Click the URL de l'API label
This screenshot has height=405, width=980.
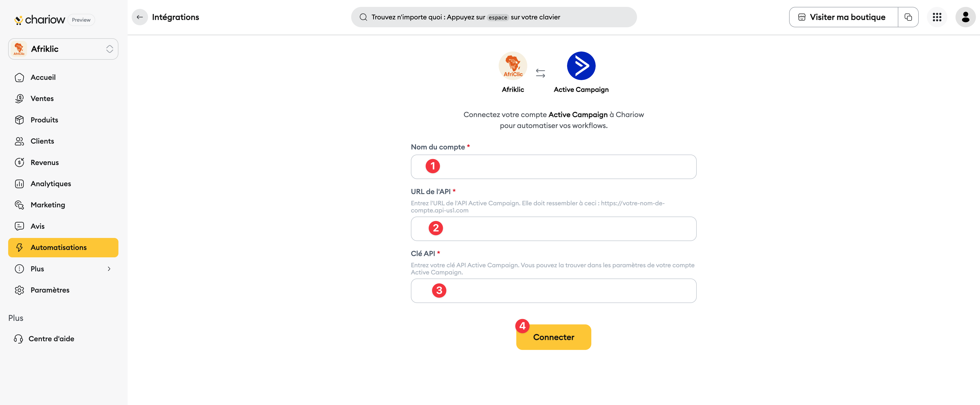point(431,191)
